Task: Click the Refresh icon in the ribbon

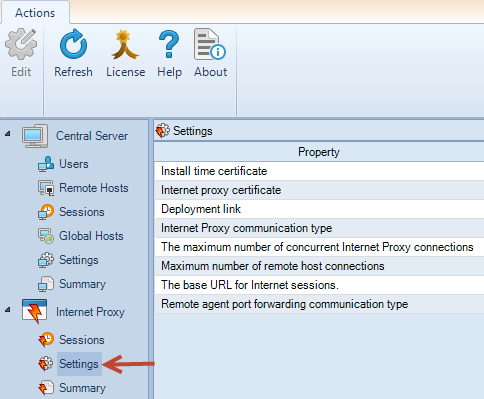Action: pyautogui.click(x=73, y=44)
